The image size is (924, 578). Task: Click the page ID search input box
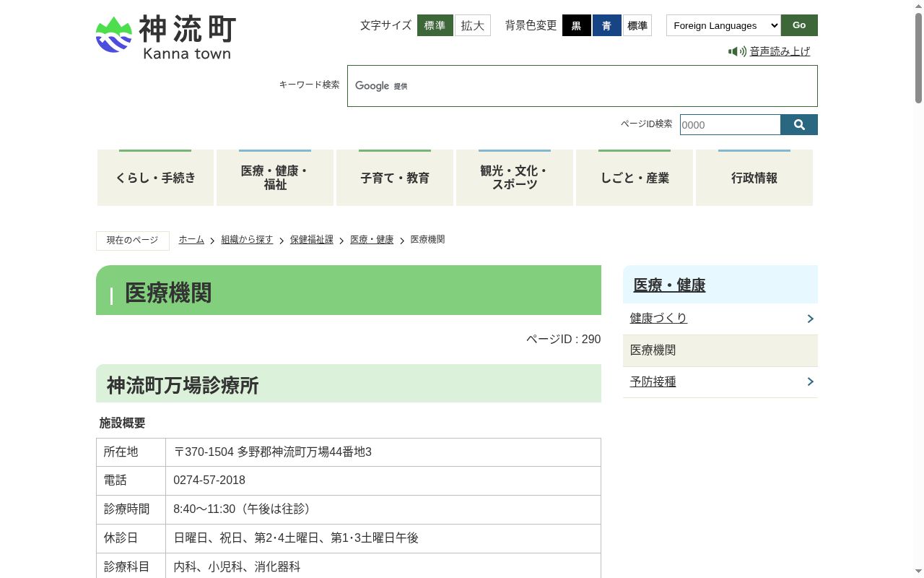tap(731, 125)
